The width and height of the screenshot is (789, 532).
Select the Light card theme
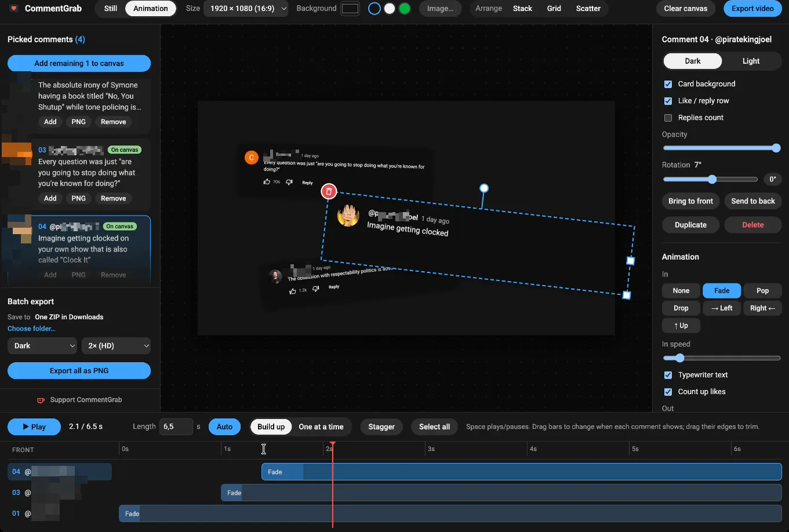[751, 61]
